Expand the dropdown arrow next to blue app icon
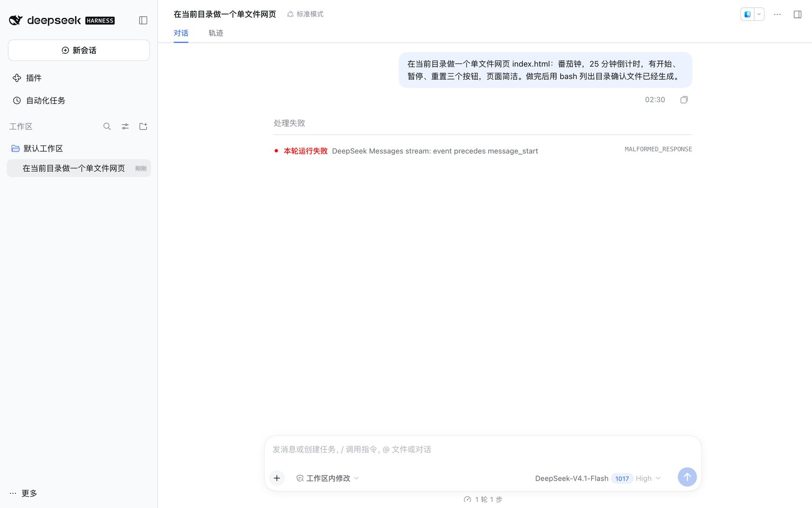Viewport: 812px width, 508px height. (x=759, y=14)
